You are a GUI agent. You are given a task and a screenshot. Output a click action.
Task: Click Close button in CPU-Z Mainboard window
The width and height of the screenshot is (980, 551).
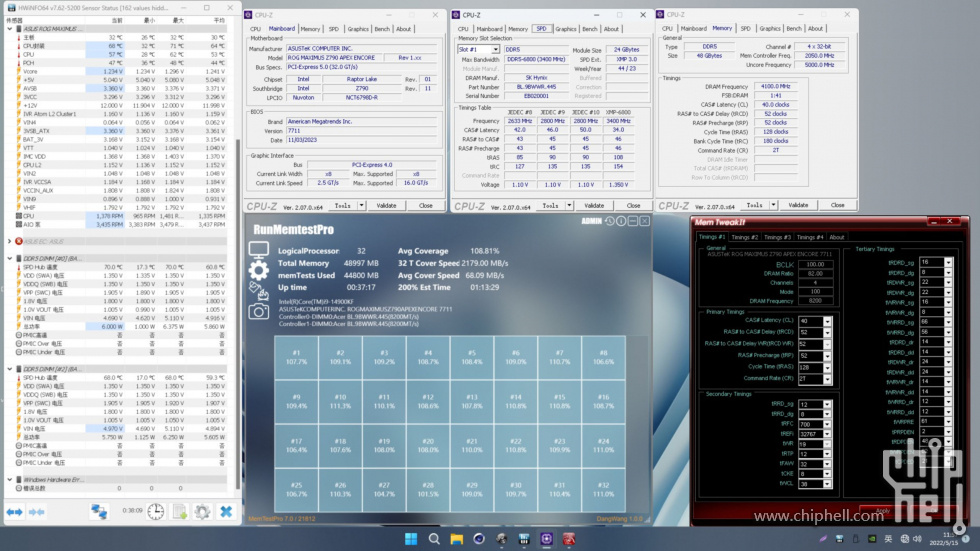pos(426,206)
